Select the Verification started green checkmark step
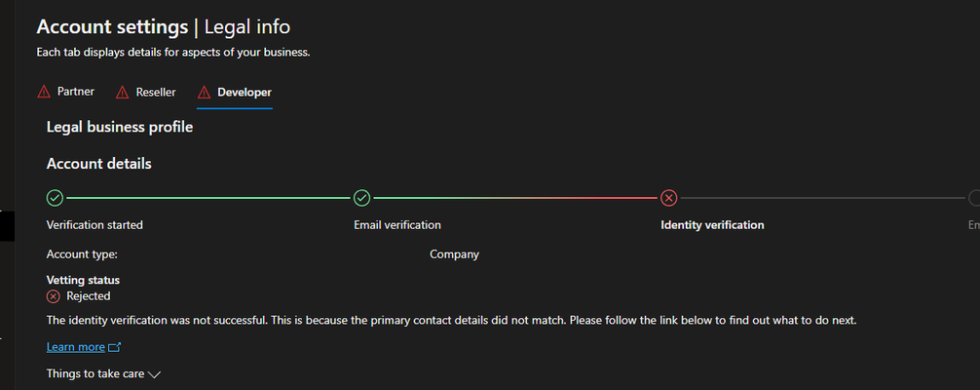 tap(55, 199)
